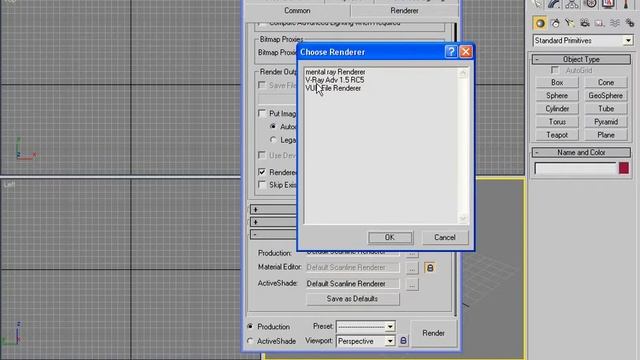Toggle the Skip Existing Images checkbox
The image size is (640, 360).
[262, 184]
